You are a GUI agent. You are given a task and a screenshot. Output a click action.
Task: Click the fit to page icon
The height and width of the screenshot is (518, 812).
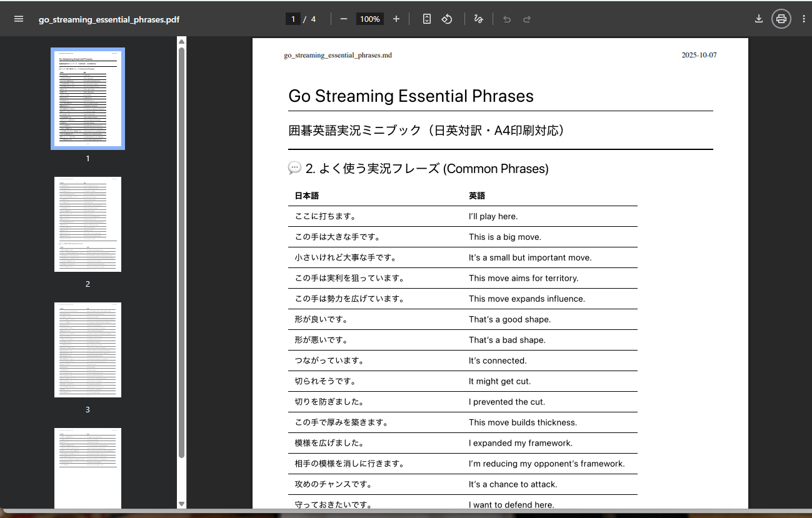point(426,19)
